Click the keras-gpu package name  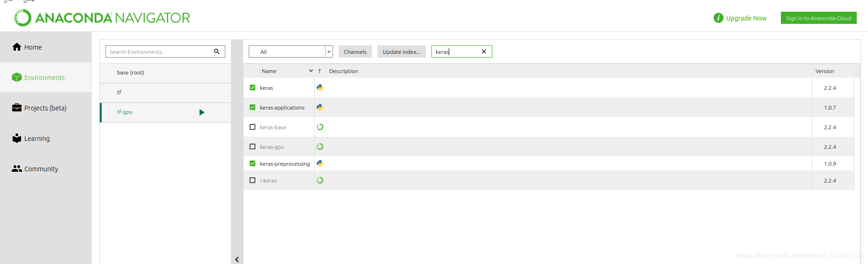tap(272, 147)
